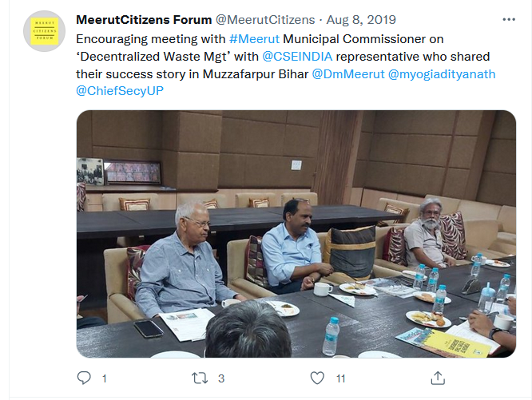Click the like count number 11
This screenshot has width=532, height=400.
(x=340, y=378)
